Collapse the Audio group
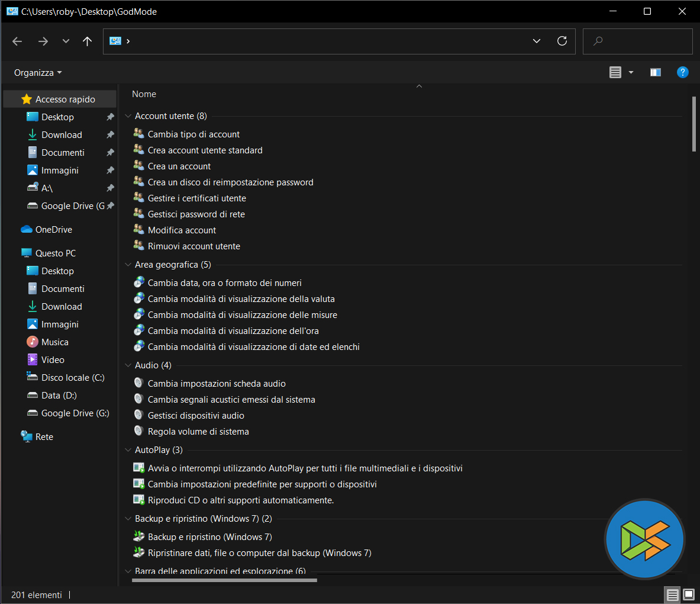This screenshot has height=604, width=700. pyautogui.click(x=128, y=365)
